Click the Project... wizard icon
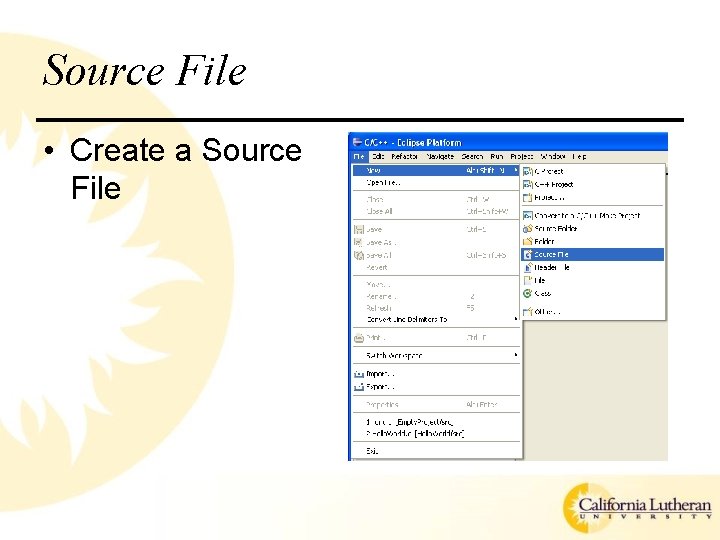 [528, 198]
